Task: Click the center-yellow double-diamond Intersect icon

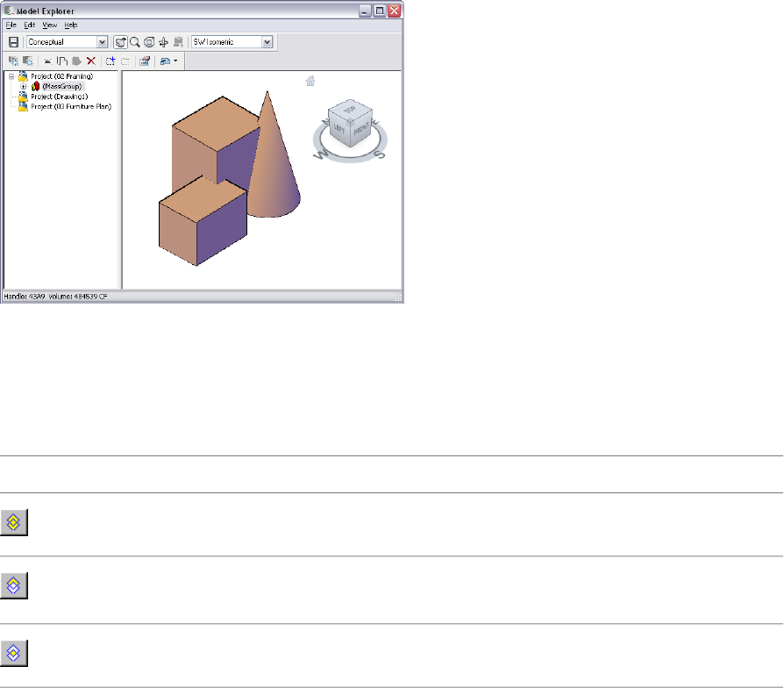Action: [14, 654]
